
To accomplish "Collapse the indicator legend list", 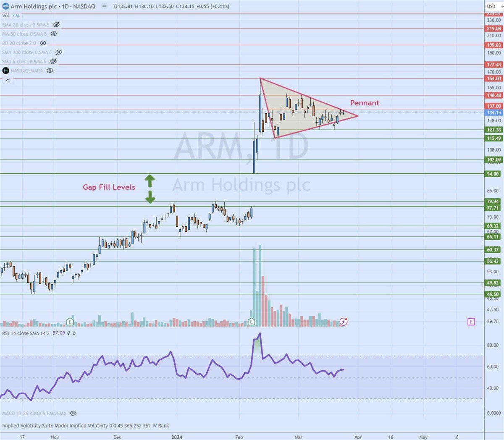I will [8, 80].
